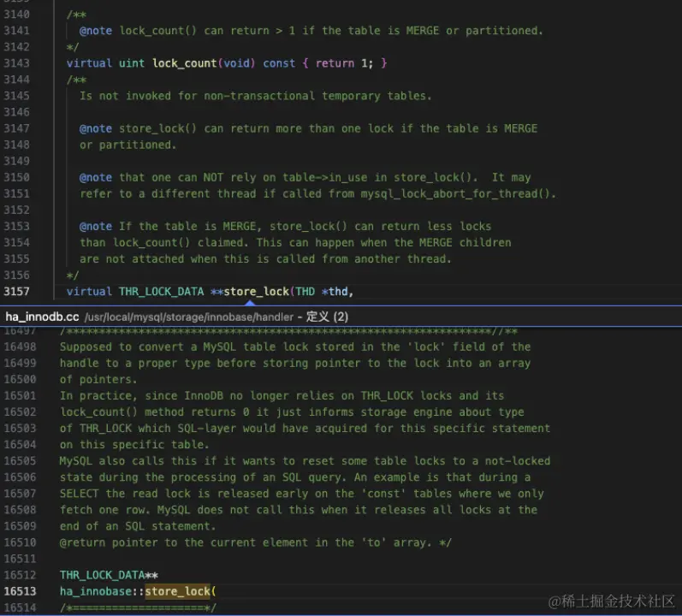The width and height of the screenshot is (682, 616).
Task: Click 'refer to a different thread' comment line
Action: (318, 194)
